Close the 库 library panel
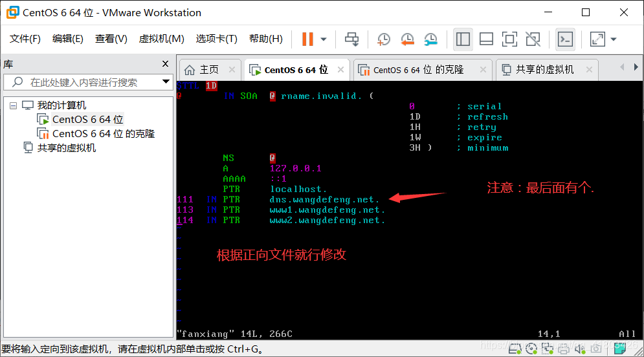The width and height of the screenshot is (644, 357). point(165,63)
